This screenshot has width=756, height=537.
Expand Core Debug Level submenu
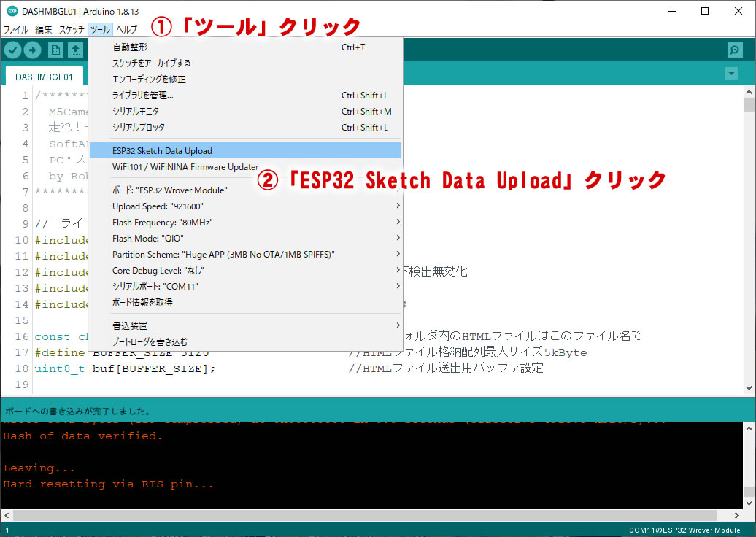pyautogui.click(x=245, y=271)
